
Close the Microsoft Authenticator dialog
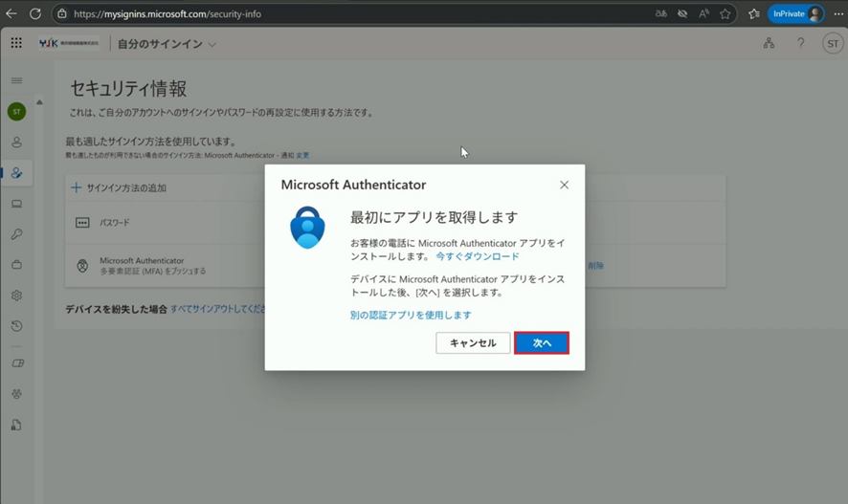(564, 185)
